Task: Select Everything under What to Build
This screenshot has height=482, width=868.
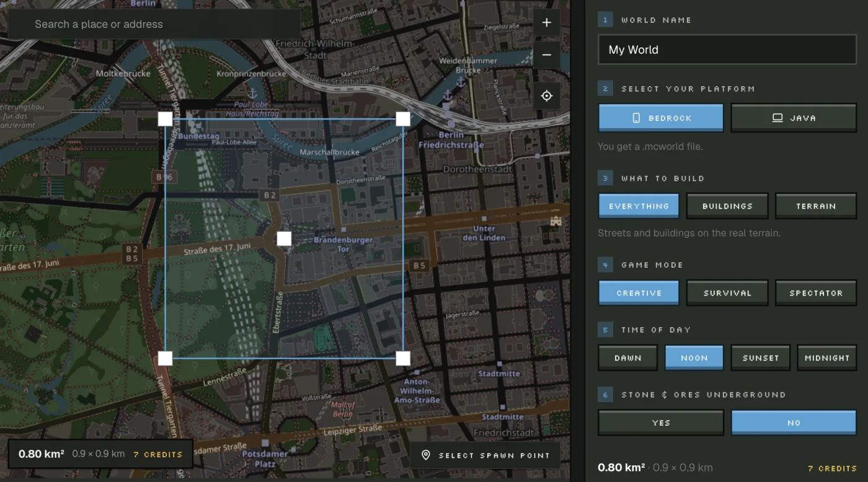Action: click(x=639, y=206)
